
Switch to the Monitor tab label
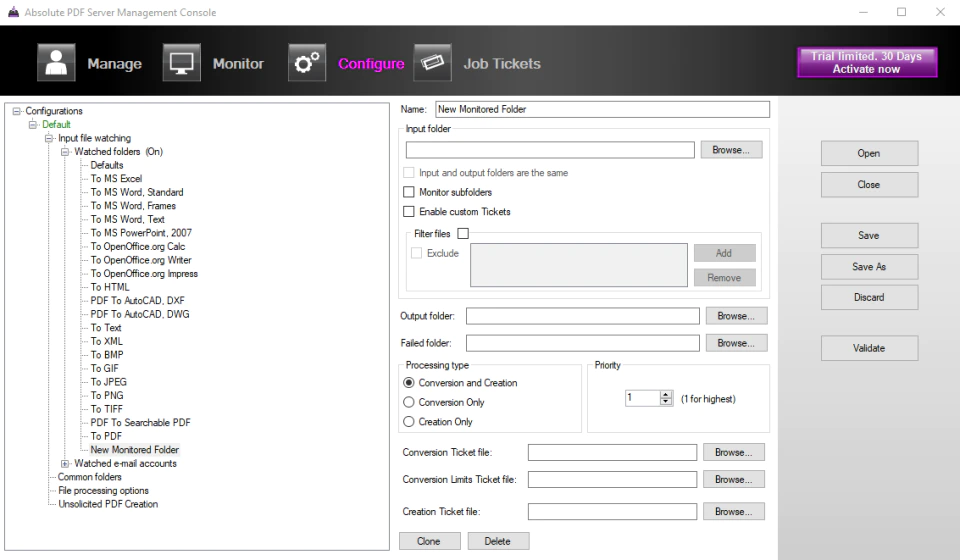(238, 64)
